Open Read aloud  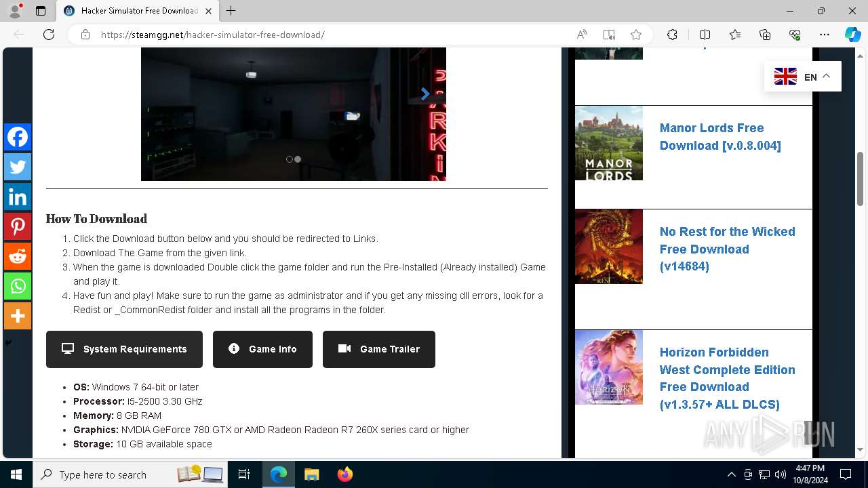click(x=582, y=35)
